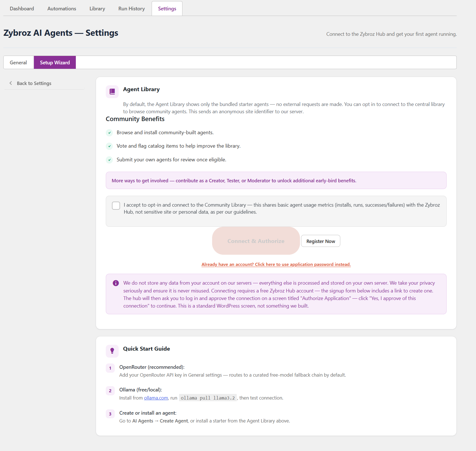Click the 'ollama pull llama3.2' command text
The image size is (476, 451).
point(208,398)
